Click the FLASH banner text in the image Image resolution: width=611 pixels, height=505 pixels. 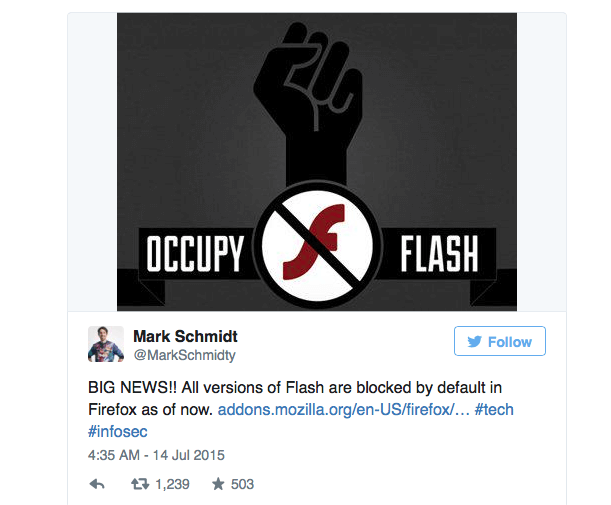pos(439,254)
